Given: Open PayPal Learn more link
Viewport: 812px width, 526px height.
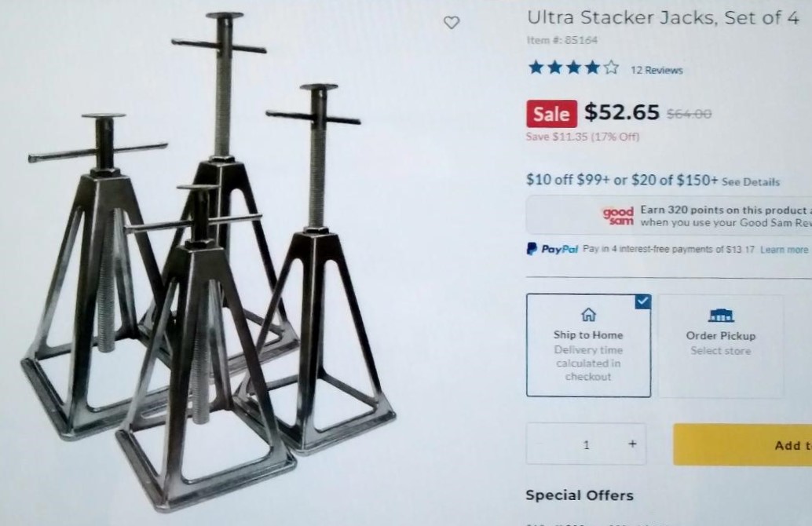Looking at the screenshot, I should click(784, 250).
